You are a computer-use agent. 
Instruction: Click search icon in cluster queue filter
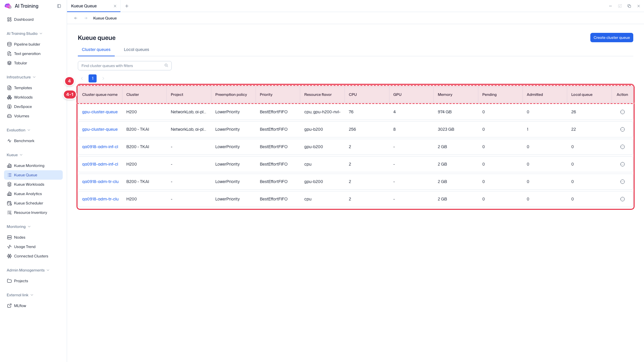(x=166, y=66)
